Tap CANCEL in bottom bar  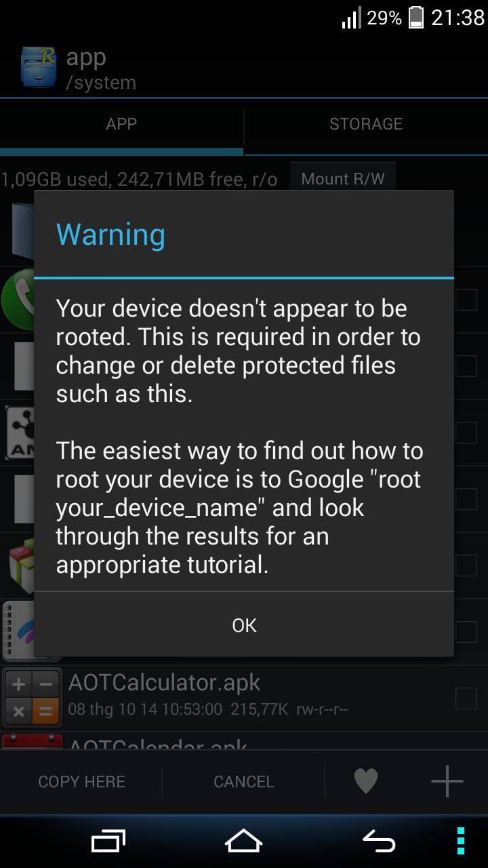coord(244,781)
